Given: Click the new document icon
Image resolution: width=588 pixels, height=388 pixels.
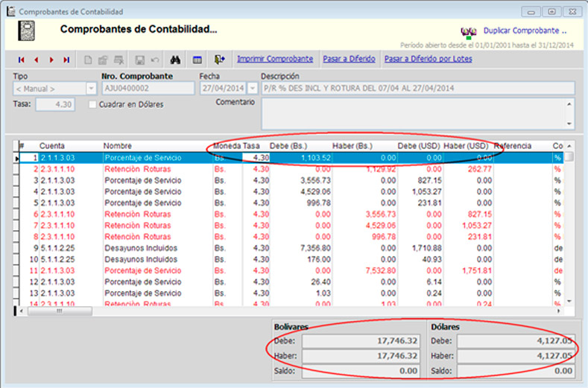Looking at the screenshot, I should (x=88, y=60).
